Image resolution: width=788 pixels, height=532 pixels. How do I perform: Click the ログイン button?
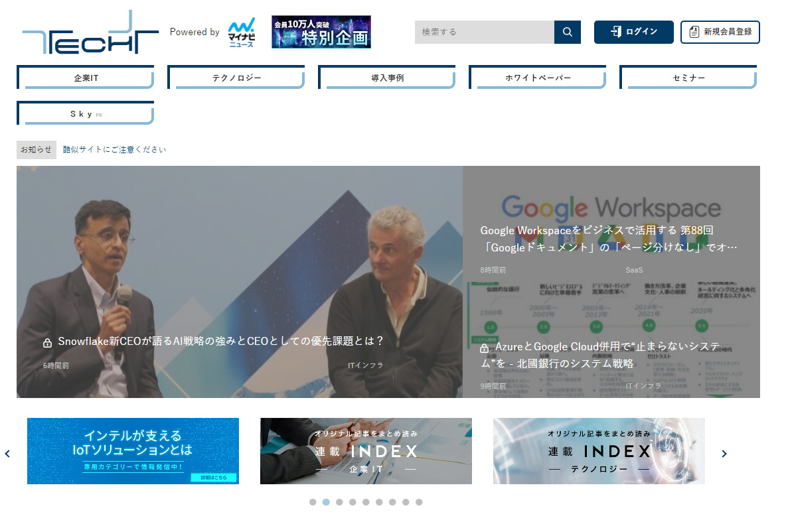click(634, 32)
